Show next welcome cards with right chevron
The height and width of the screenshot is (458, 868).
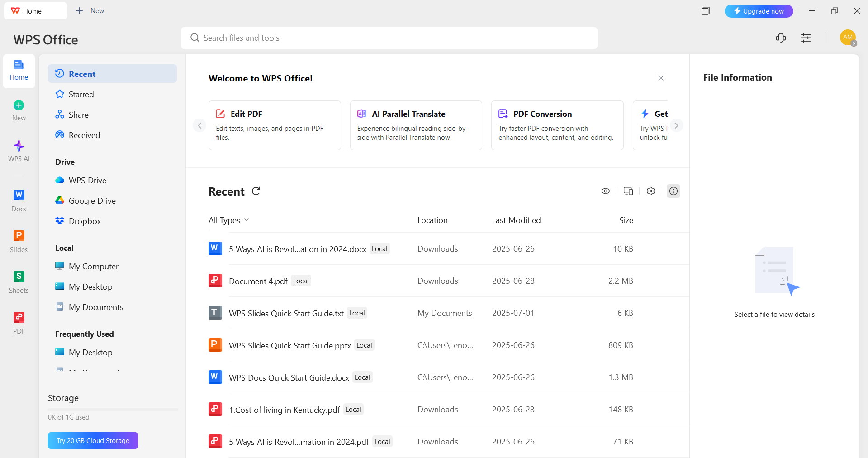click(x=676, y=125)
